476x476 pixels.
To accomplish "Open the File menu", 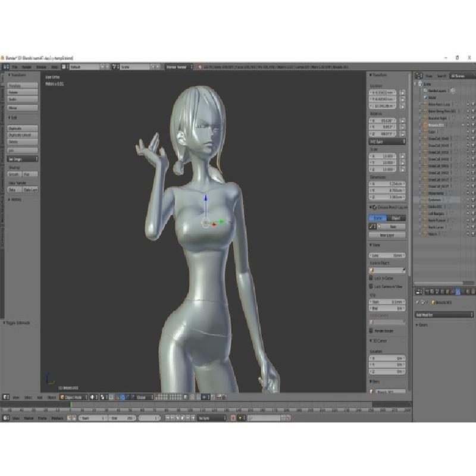I will point(15,67).
